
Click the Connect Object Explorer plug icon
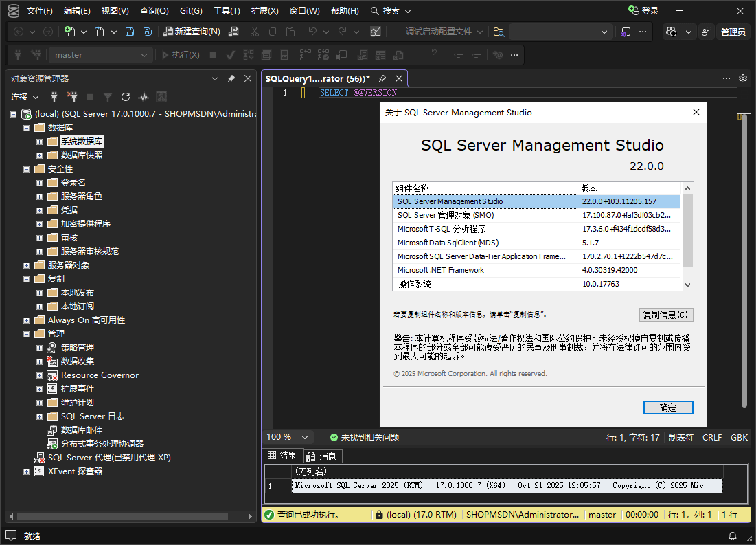point(53,97)
